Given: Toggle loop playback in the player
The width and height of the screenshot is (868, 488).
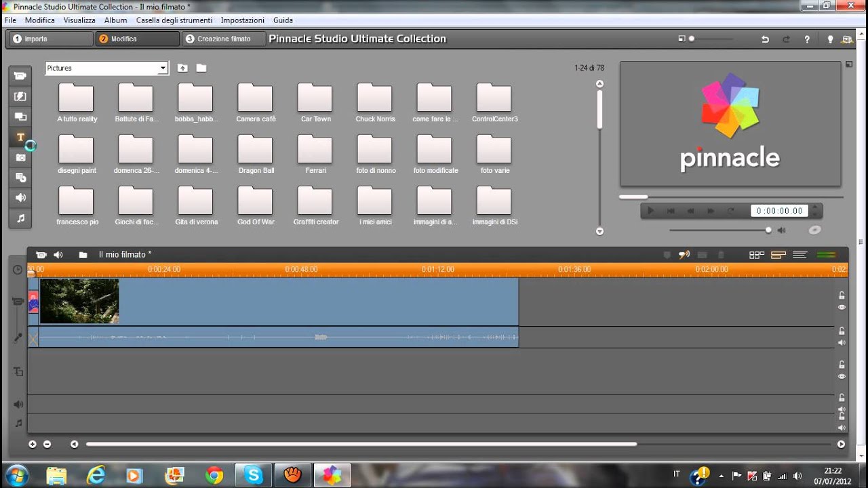Looking at the screenshot, I should (730, 211).
